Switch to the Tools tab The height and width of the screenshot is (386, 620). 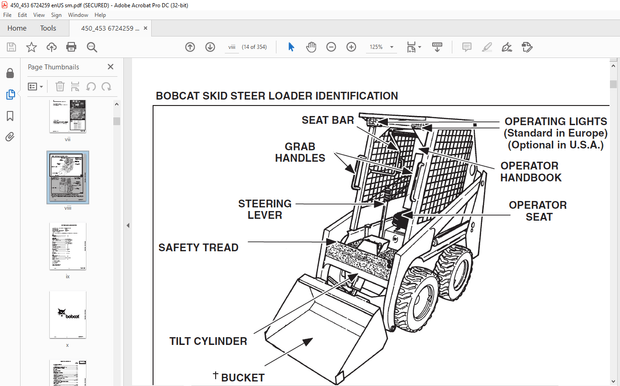click(x=48, y=28)
